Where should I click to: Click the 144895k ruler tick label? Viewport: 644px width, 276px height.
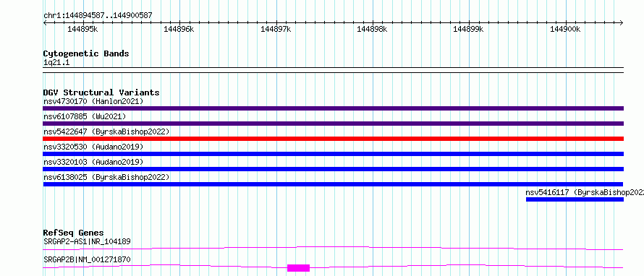(83, 29)
